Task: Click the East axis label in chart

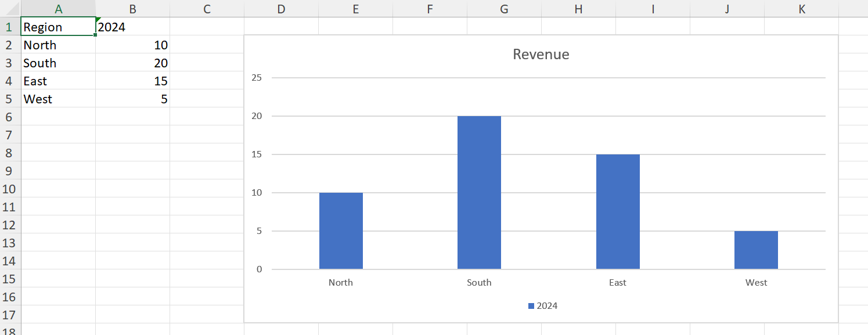Action: 618,283
